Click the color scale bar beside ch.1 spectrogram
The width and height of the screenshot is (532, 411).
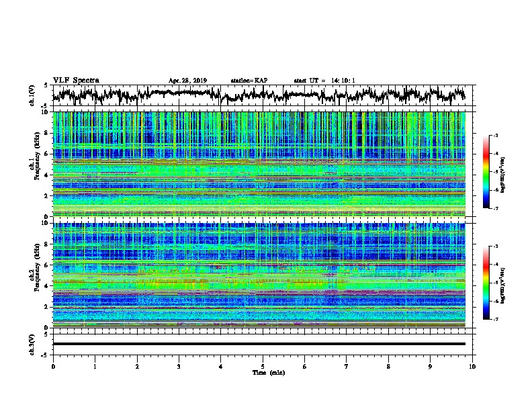(x=486, y=172)
